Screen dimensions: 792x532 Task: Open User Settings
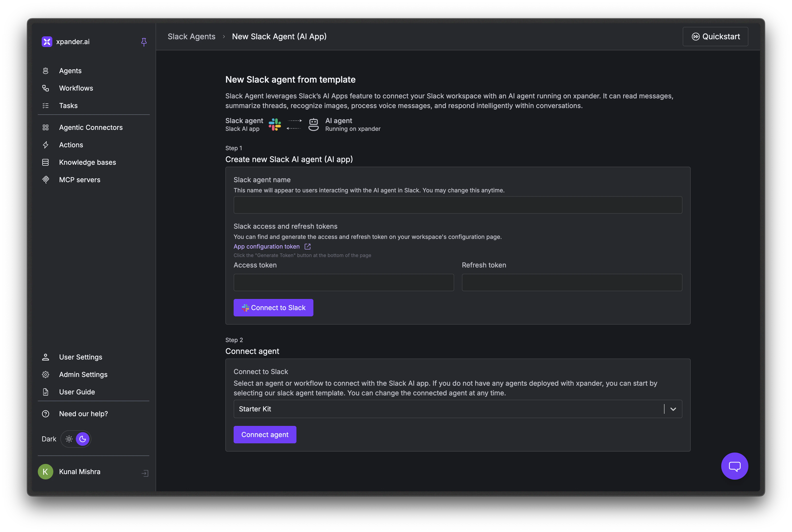(x=80, y=357)
